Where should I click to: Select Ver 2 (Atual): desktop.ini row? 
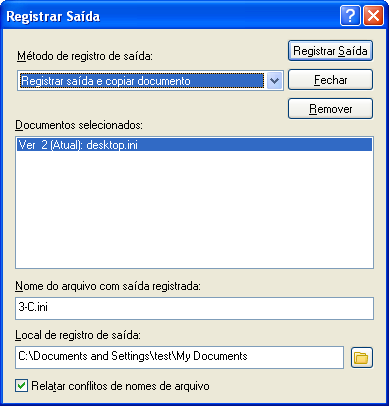coord(194,145)
